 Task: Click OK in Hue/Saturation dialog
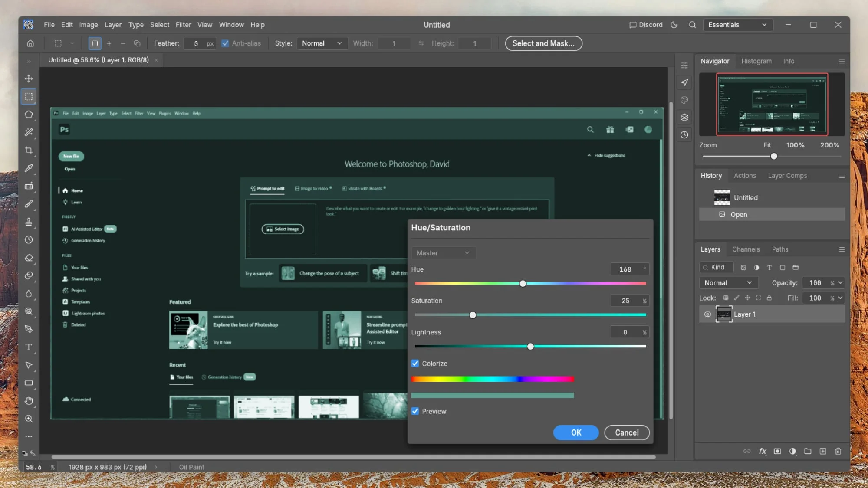tap(576, 432)
